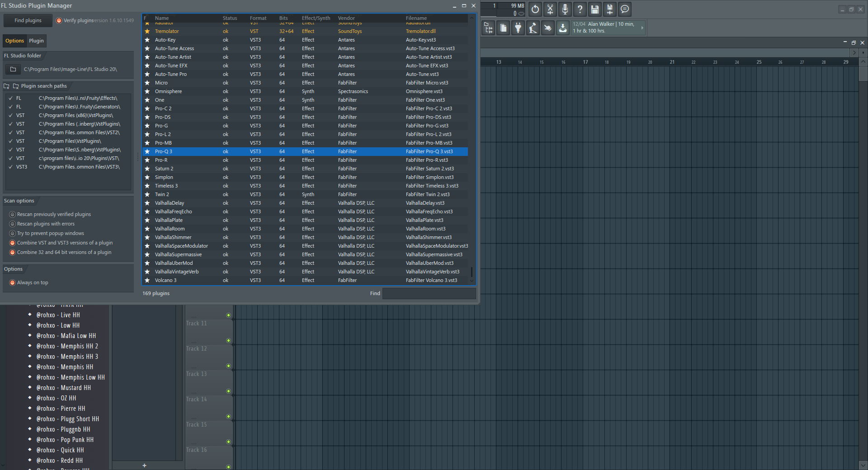868x470 pixels.
Task: Enable Rescan plugins with errors
Action: tap(13, 224)
